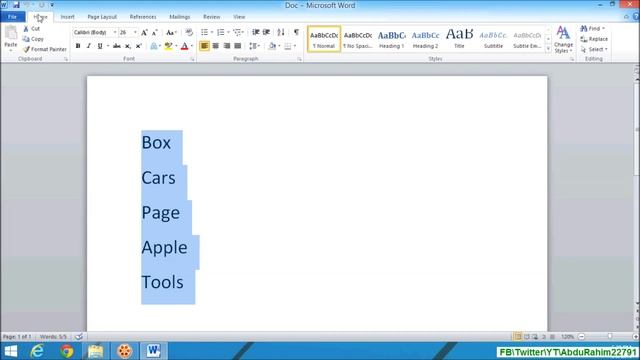Open Internet Explorer from the taskbar
Viewport: 640px width, 360px height.
click(x=37, y=351)
